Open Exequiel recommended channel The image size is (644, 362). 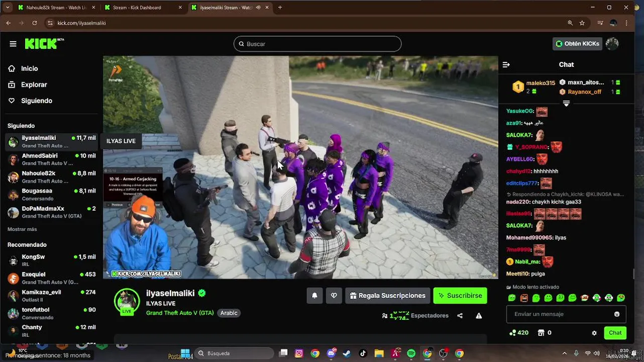(51, 278)
